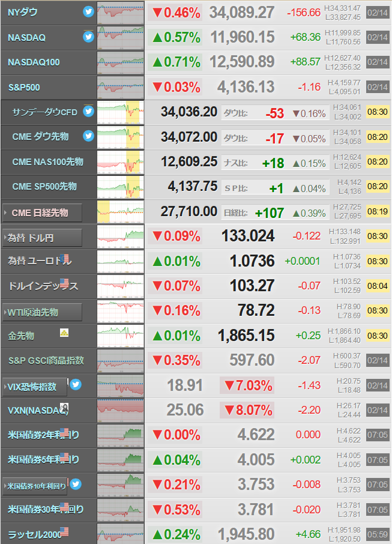Open the 金先物 mini chart
Viewport: 392px width, 544px height.
[x=121, y=336]
